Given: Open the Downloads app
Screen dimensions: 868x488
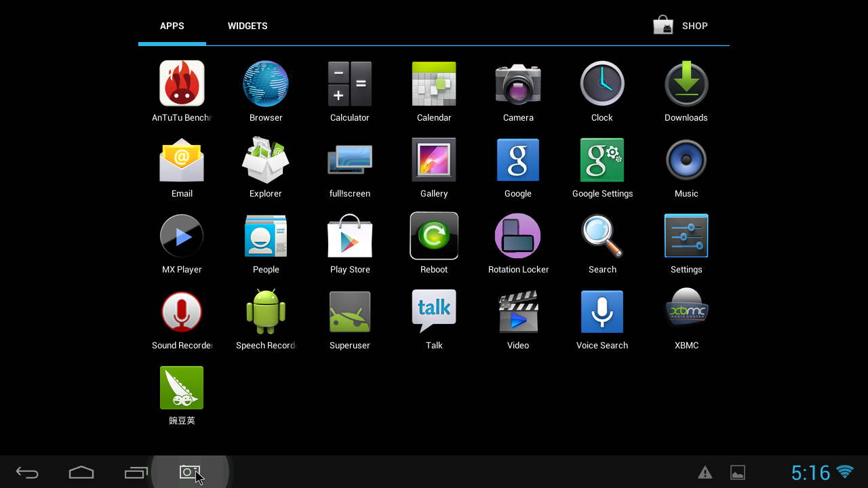Looking at the screenshot, I should click(x=686, y=83).
